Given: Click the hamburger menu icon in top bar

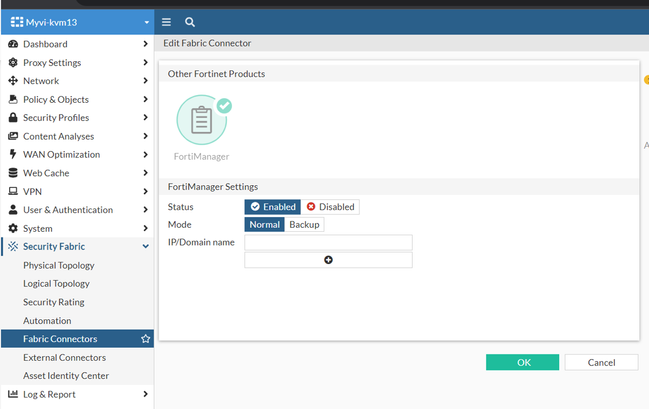Looking at the screenshot, I should pos(166,22).
